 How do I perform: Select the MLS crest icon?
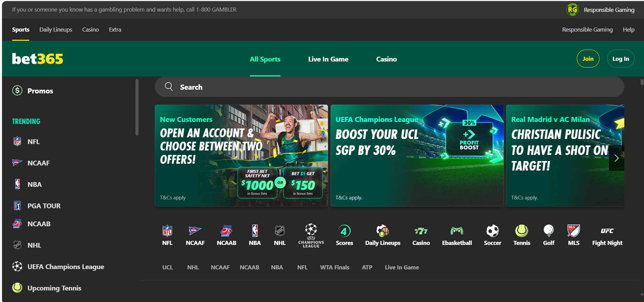[573, 231]
